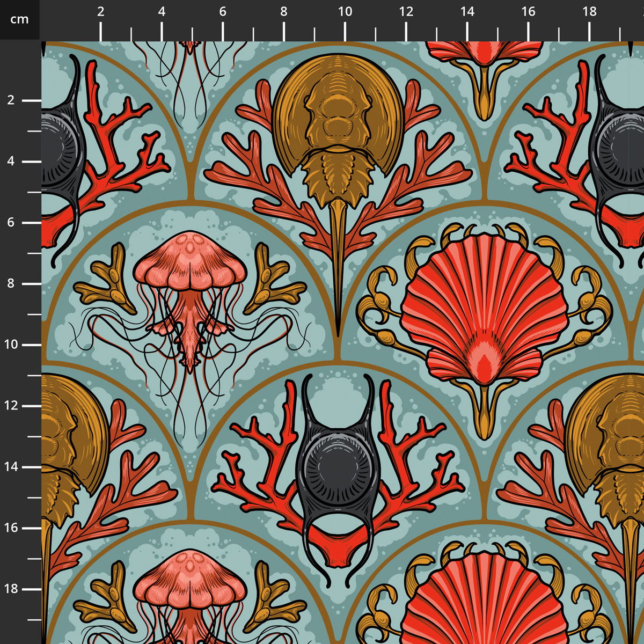
Task: Select the 14 mark on the left ruler
Action: tap(12, 467)
